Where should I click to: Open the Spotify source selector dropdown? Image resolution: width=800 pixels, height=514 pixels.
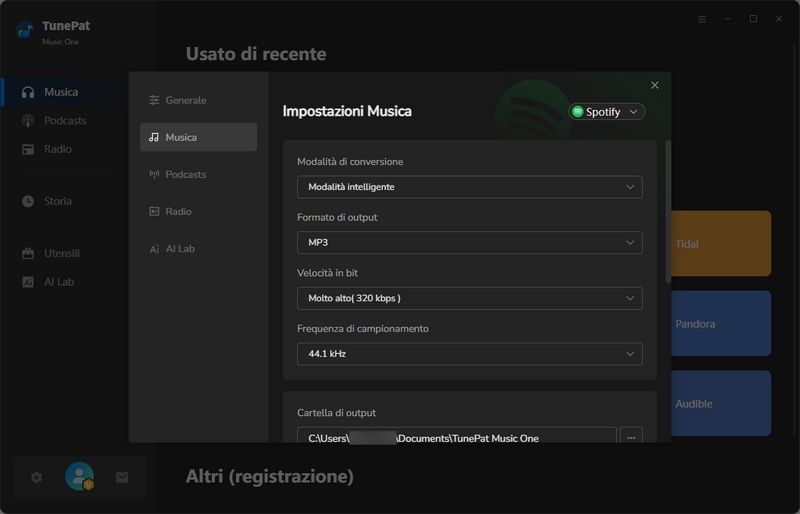point(607,111)
